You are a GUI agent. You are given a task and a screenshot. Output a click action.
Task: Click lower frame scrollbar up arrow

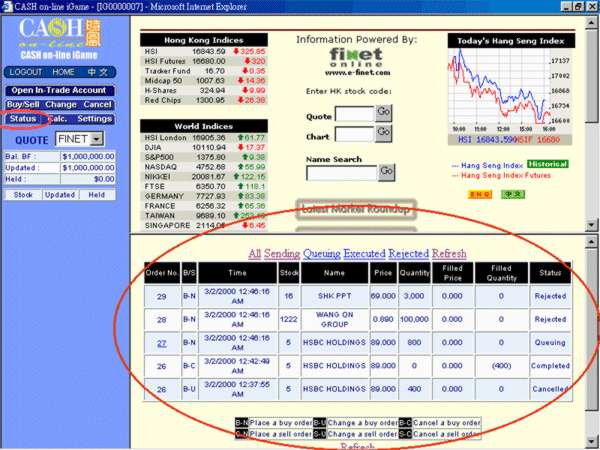click(x=592, y=241)
